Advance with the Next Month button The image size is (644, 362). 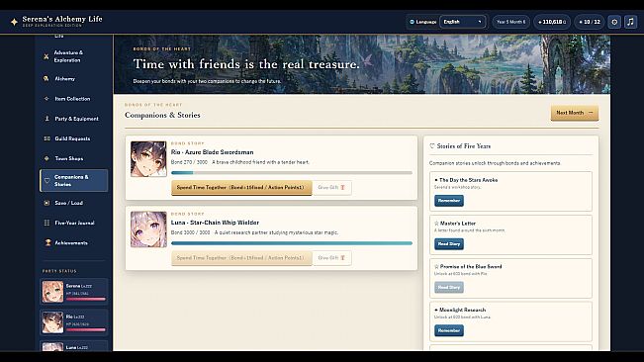click(x=574, y=113)
